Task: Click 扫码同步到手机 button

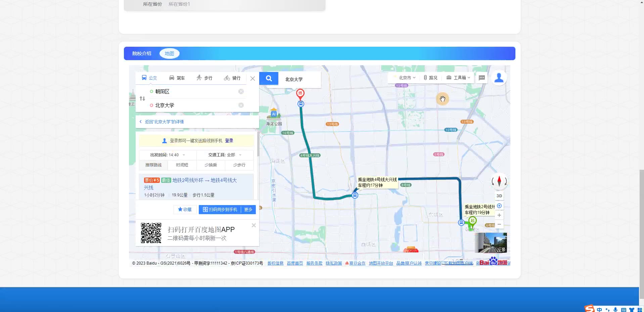Action: pyautogui.click(x=220, y=209)
